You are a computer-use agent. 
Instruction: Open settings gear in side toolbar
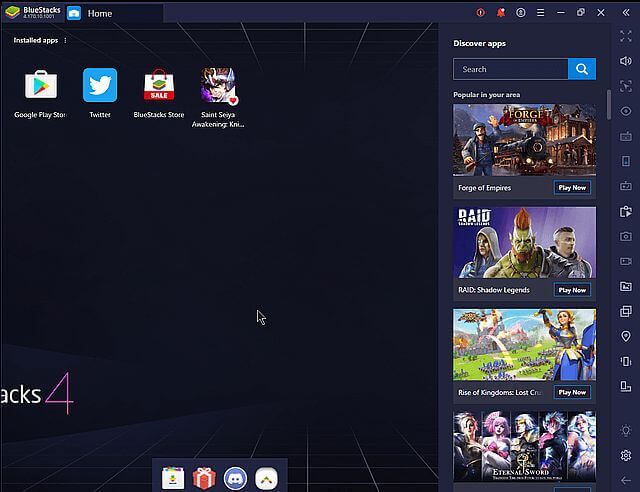point(626,455)
